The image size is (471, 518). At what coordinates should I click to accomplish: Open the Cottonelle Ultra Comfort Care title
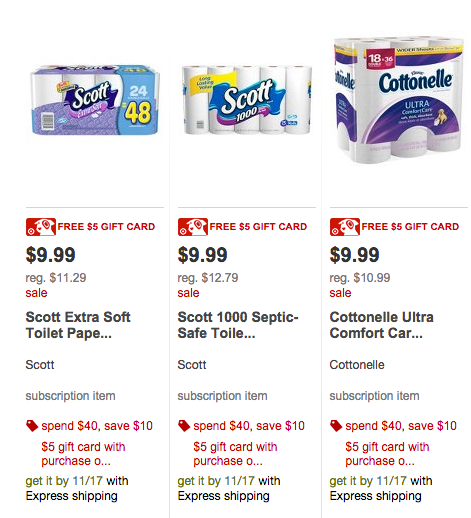pyautogui.click(x=382, y=325)
